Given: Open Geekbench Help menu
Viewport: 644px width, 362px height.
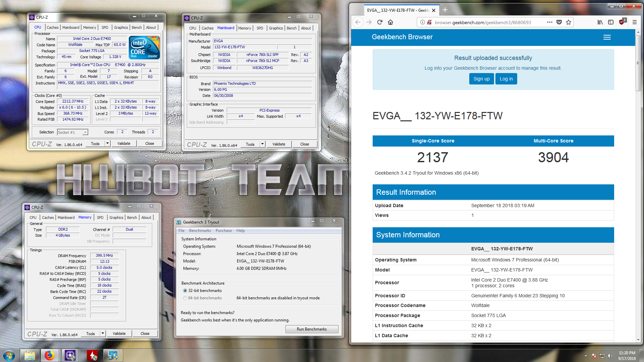Looking at the screenshot, I should tap(240, 231).
